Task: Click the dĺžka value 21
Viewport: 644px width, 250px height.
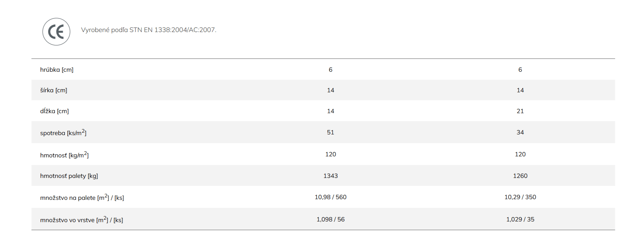Action: click(x=520, y=111)
